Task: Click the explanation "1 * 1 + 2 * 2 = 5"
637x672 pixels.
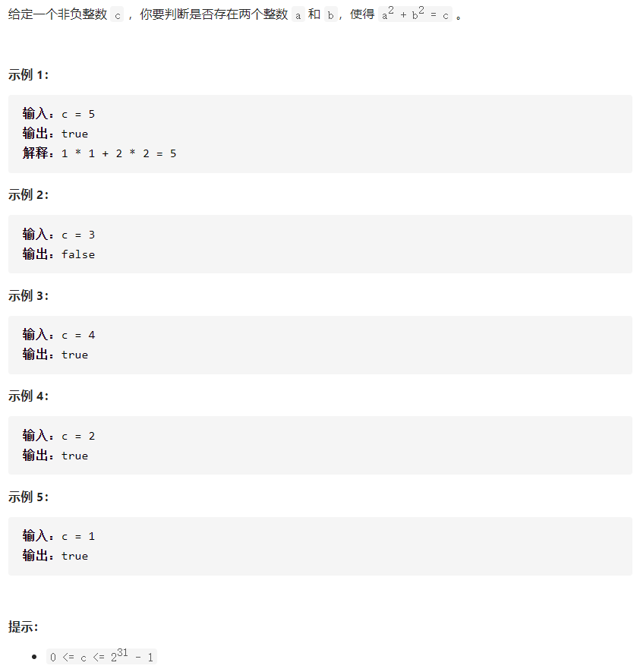Action: pos(119,153)
